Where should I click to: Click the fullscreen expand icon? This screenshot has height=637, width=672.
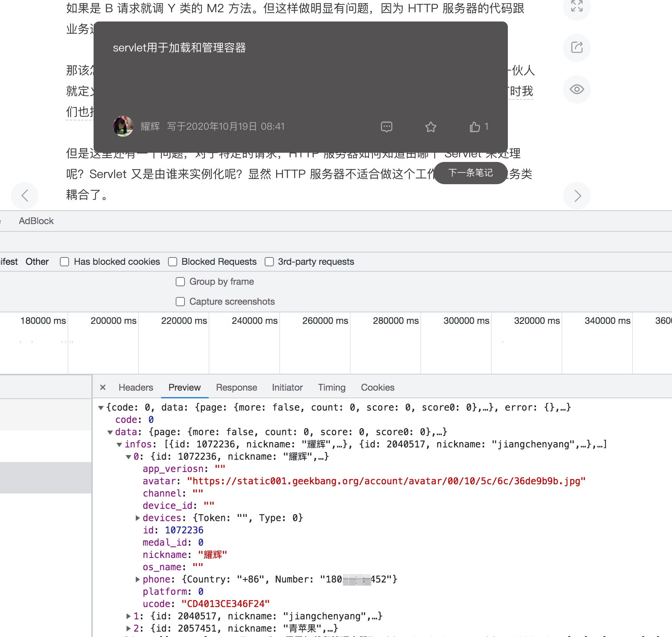pos(576,6)
